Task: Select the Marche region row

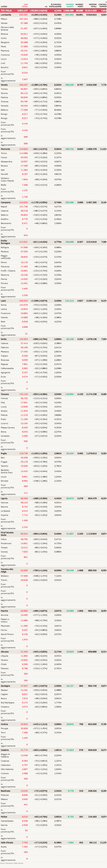Action: tap(53, 611)
